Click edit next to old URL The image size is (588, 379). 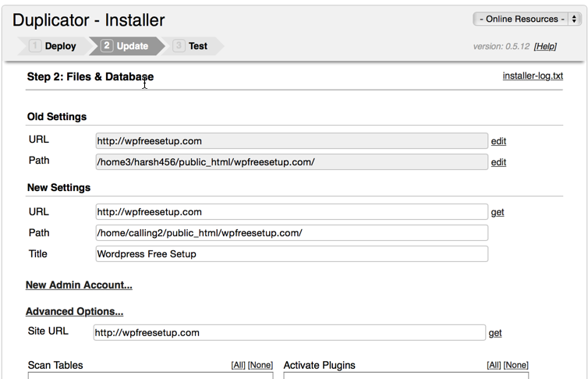coord(498,141)
